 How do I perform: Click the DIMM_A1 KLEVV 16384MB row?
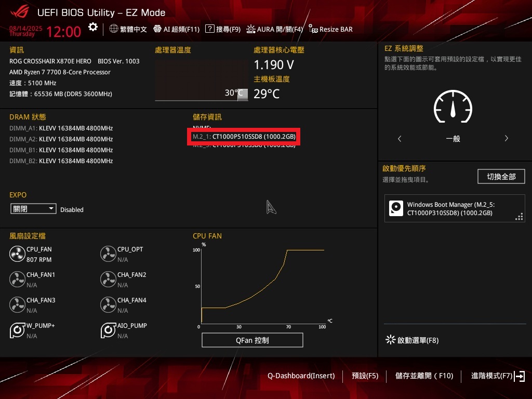click(x=61, y=128)
